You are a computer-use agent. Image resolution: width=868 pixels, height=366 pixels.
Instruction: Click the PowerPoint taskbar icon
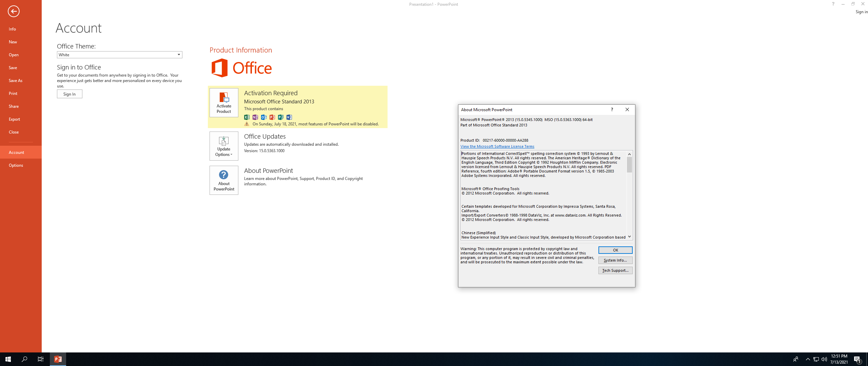tap(58, 359)
